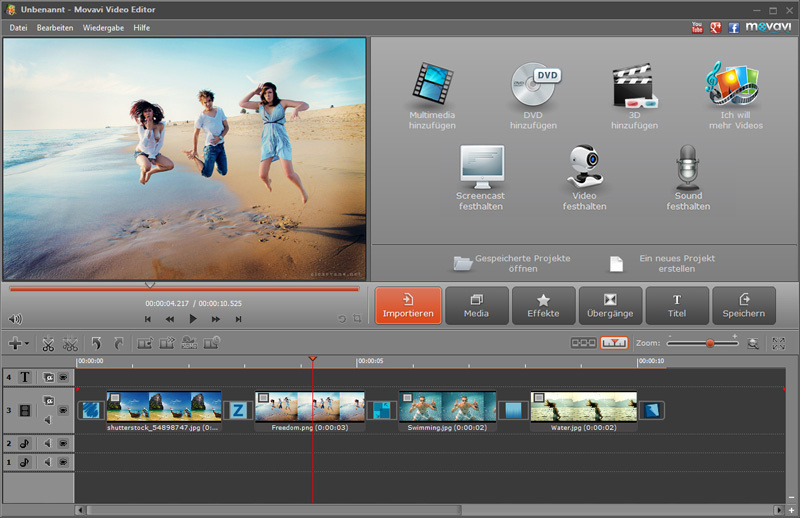This screenshot has height=518, width=800.
Task: Open the Datei menu
Action: tap(18, 27)
